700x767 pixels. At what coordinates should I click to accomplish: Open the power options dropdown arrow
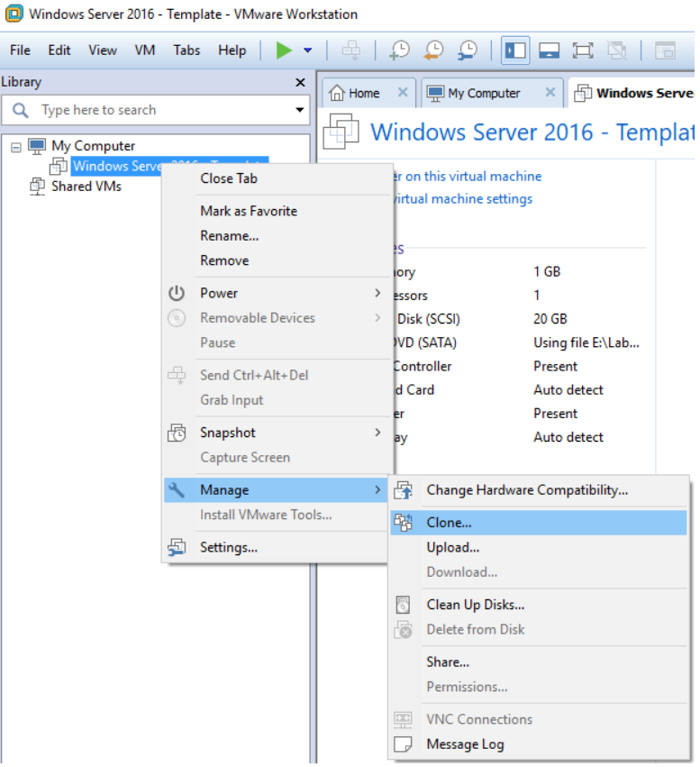point(307,50)
